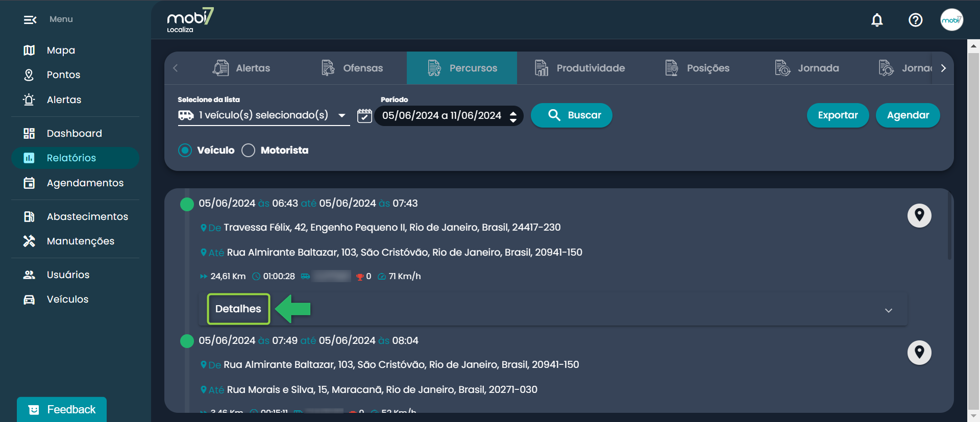Click the Período date range field

(x=442, y=116)
